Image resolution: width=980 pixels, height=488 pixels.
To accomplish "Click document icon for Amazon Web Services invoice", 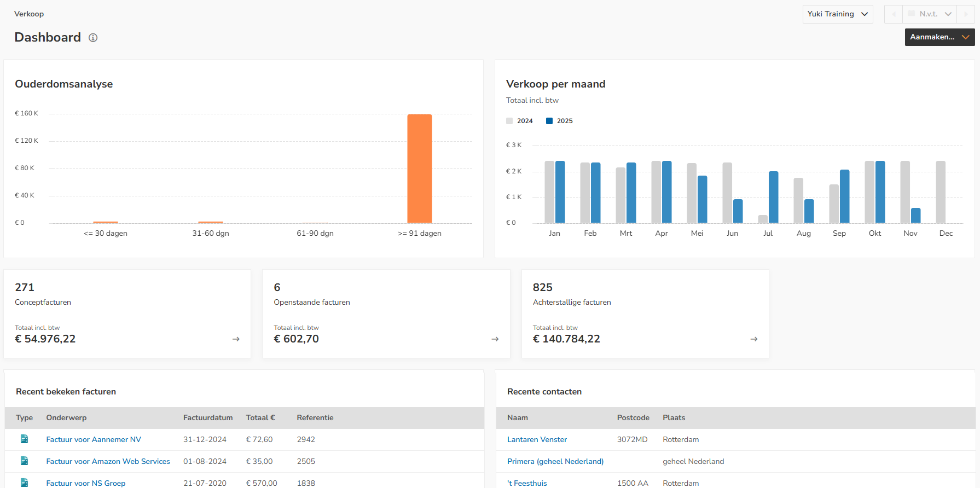I will (24, 461).
